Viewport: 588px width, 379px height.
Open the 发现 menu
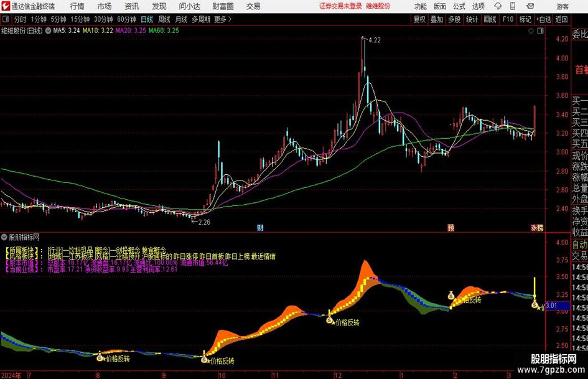(x=159, y=6)
